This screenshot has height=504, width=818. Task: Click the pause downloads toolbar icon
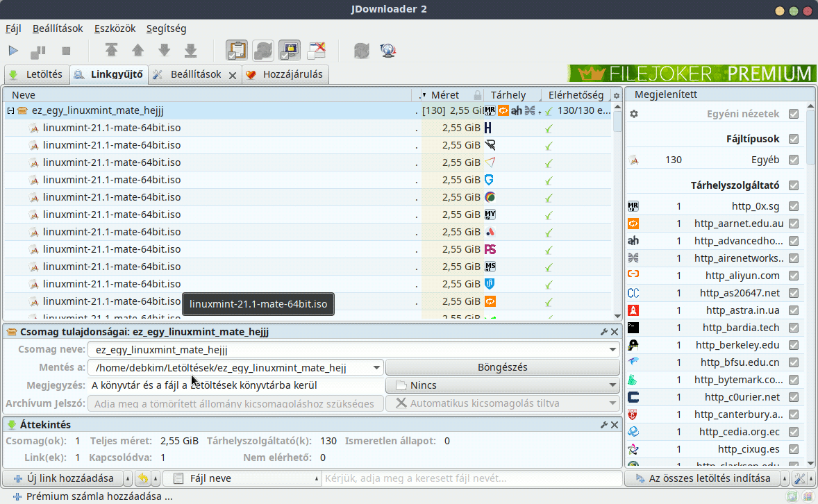38,51
